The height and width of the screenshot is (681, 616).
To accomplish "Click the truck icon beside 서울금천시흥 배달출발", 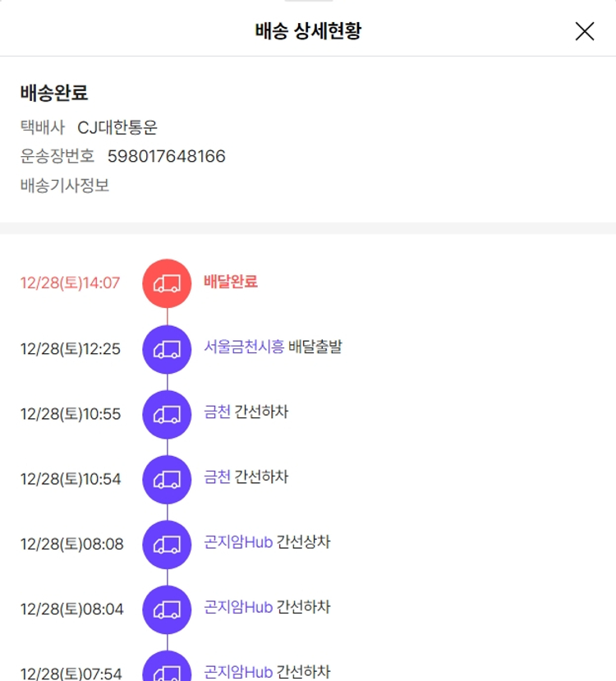I will click(x=167, y=349).
